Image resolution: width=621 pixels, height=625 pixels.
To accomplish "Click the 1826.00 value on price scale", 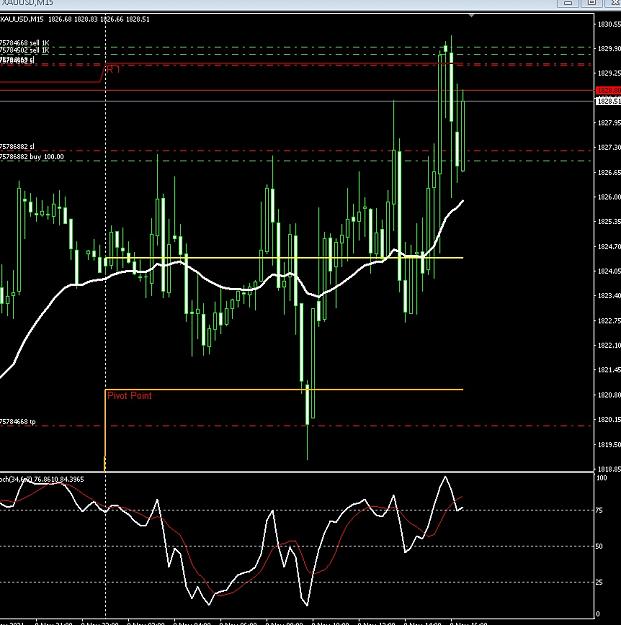I will [x=609, y=197].
